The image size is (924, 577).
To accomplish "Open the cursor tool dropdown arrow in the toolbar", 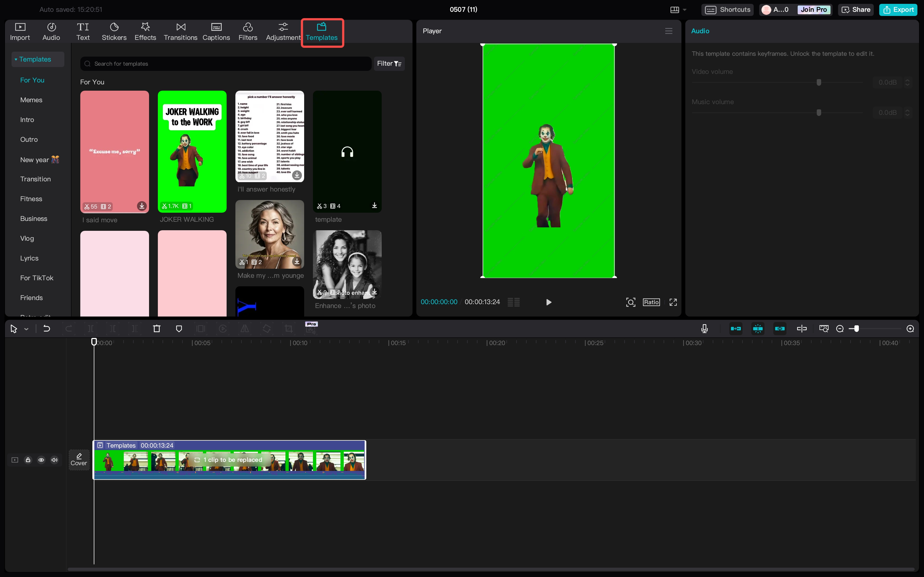I will 26,329.
